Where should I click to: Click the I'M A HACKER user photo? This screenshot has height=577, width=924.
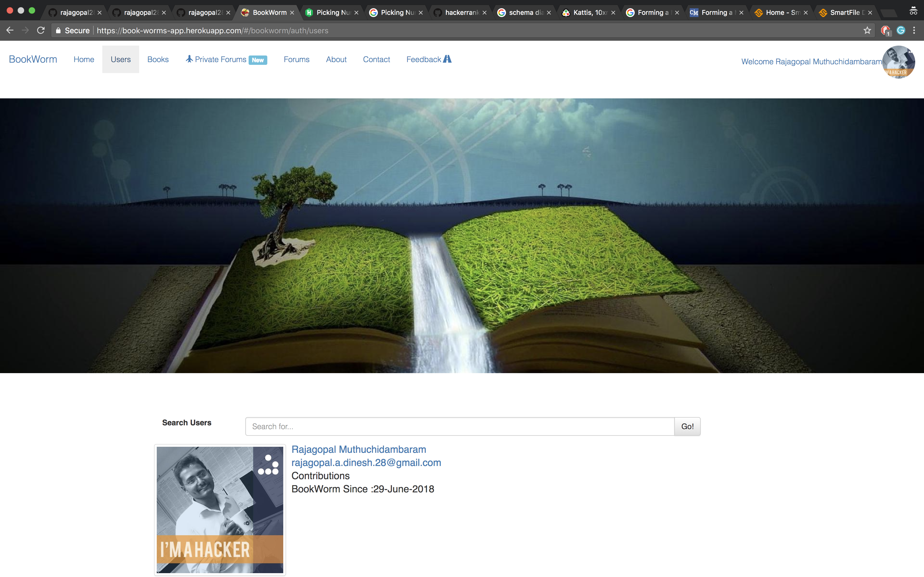[x=220, y=510]
